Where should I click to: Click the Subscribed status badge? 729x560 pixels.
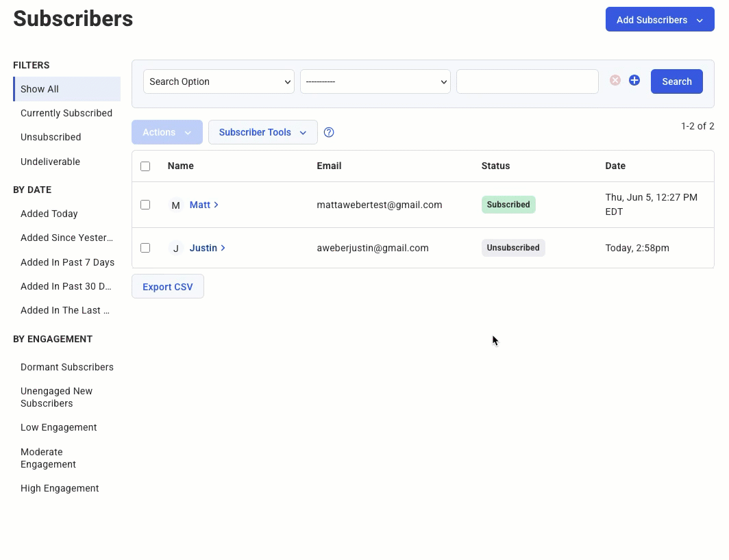(508, 205)
